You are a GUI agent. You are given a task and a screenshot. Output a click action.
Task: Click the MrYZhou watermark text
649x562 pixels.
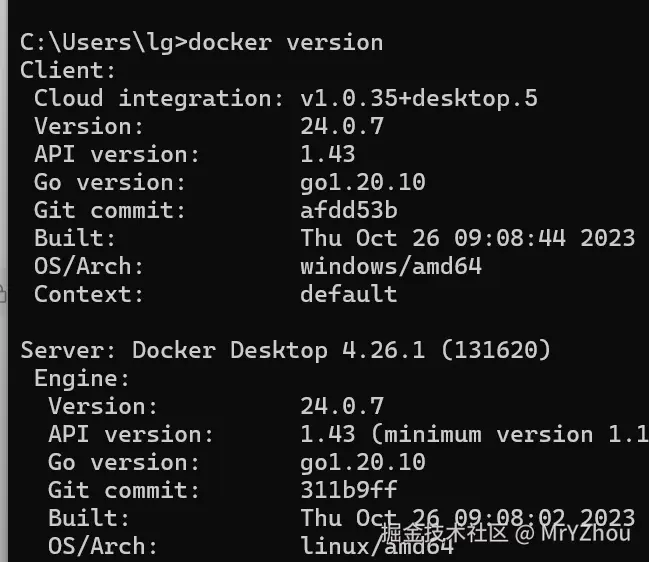tap(586, 533)
